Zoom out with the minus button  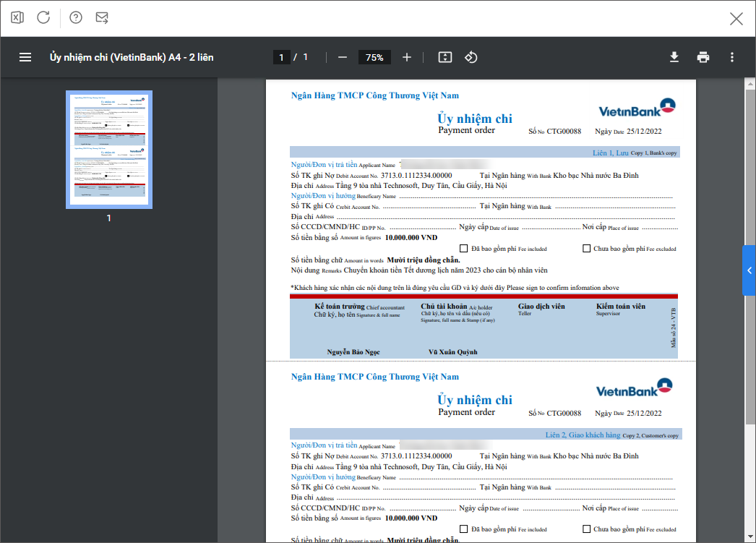[x=343, y=57]
